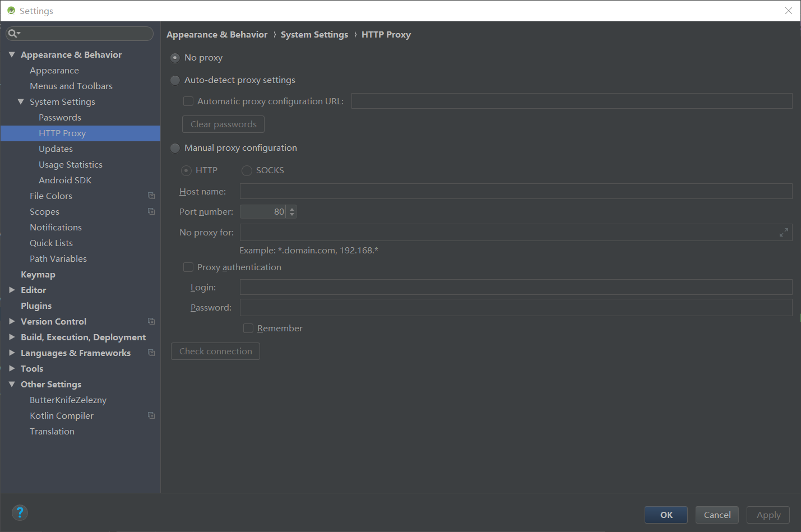
Task: Click the green Settings icon in the title bar
Action: click(x=12, y=10)
